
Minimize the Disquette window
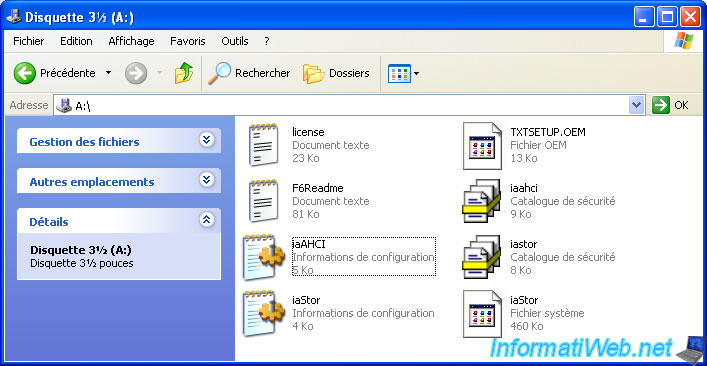(x=643, y=18)
